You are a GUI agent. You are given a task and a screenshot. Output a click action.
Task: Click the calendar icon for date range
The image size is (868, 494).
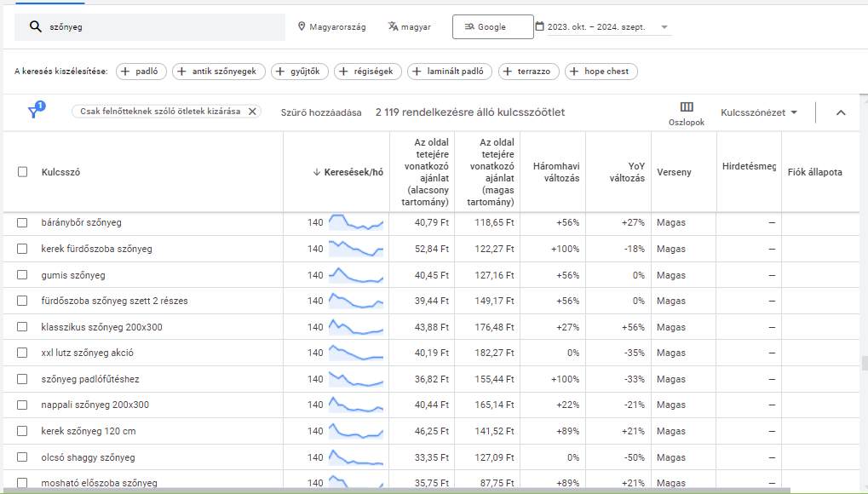point(539,27)
